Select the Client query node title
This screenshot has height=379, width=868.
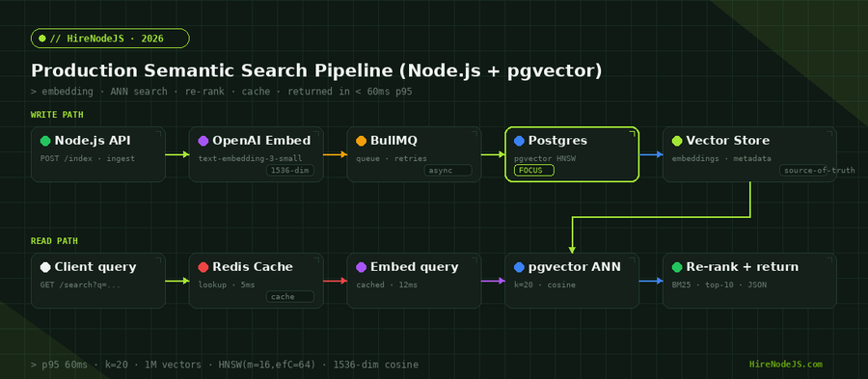pyautogui.click(x=95, y=267)
